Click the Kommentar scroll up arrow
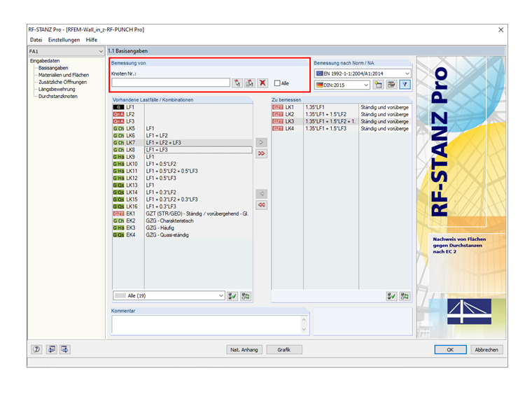The image size is (532, 399). pyautogui.click(x=304, y=320)
